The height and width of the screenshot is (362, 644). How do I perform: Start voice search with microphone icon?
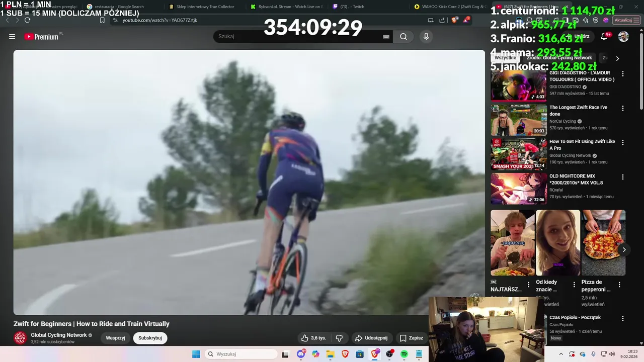point(426,37)
